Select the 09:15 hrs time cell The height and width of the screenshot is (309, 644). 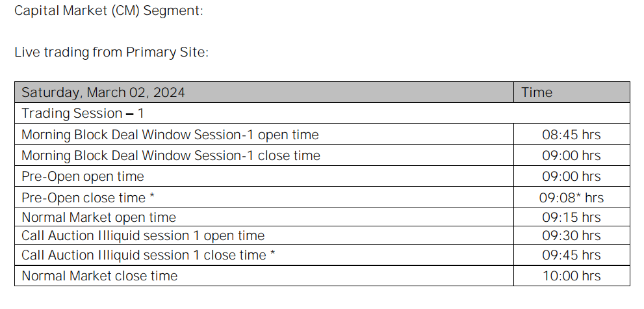point(571,217)
